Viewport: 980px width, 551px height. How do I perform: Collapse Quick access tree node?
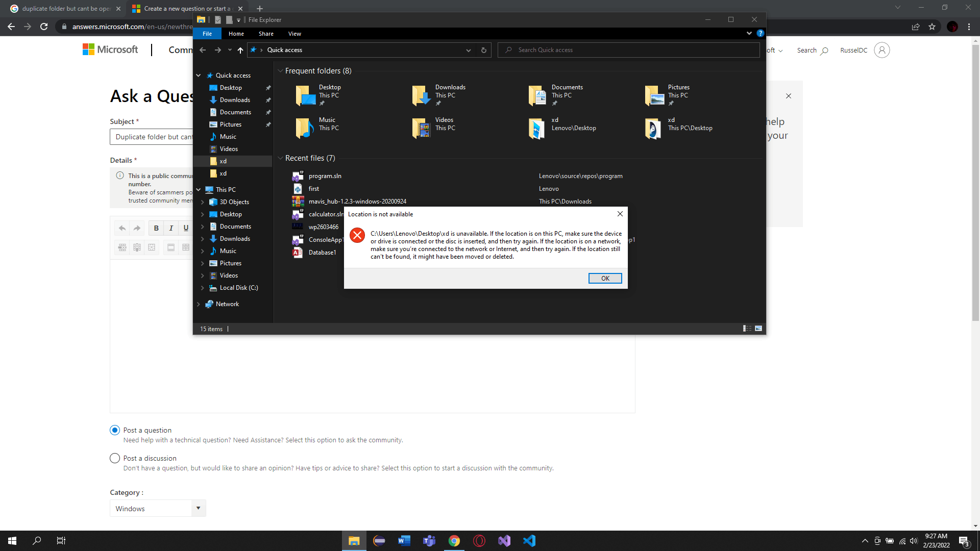pyautogui.click(x=199, y=76)
